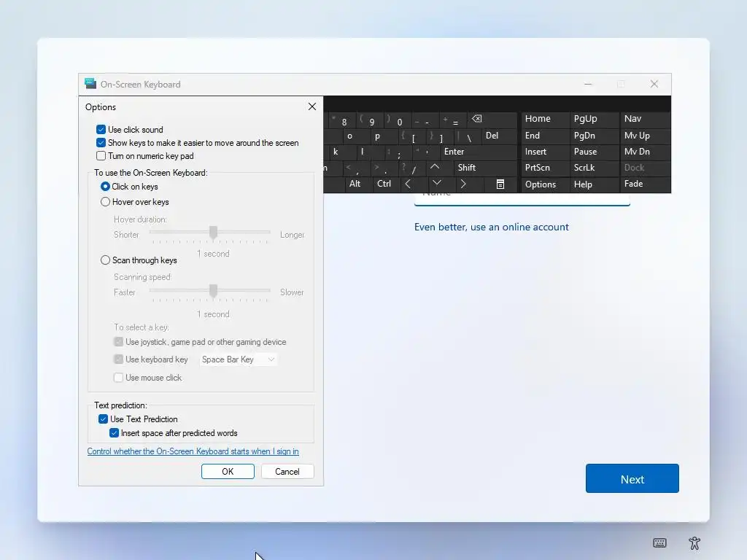747x560 pixels.
Task: Click the Del key
Action: [x=498, y=136]
